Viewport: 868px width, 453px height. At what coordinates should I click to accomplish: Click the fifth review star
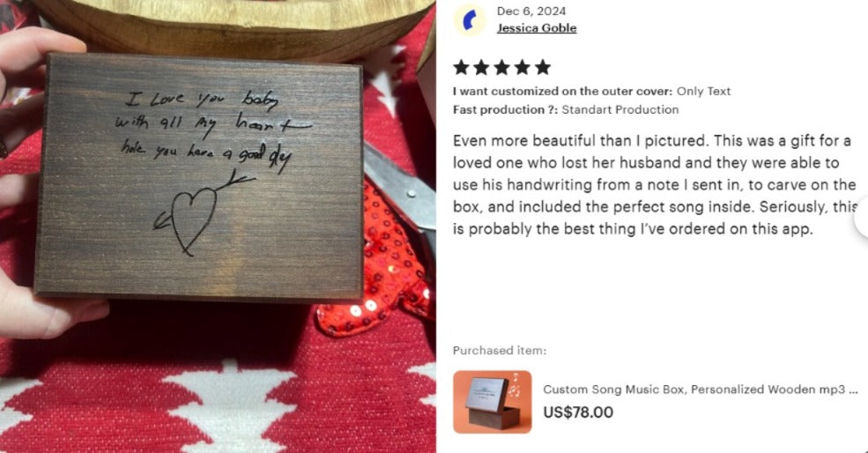[543, 67]
